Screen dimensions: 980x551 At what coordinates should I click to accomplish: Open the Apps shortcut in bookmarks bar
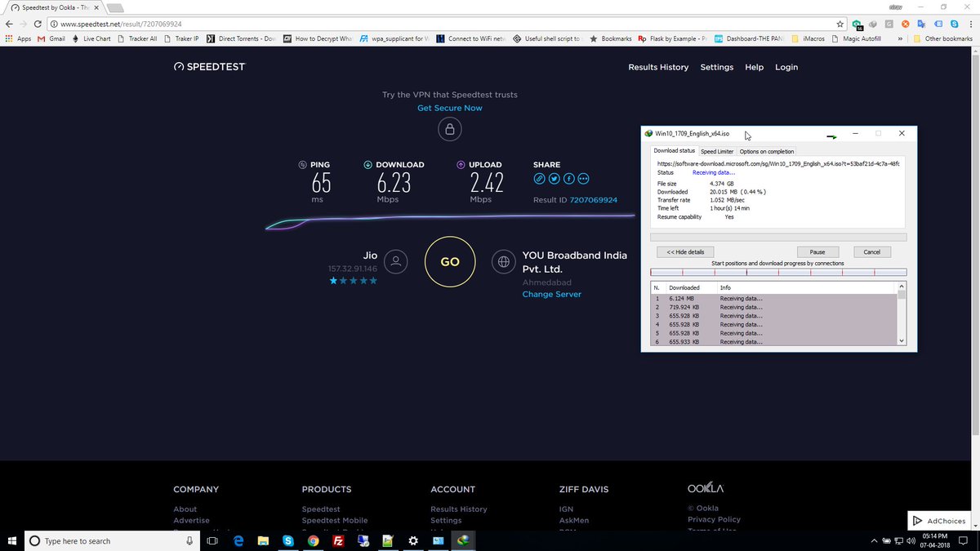(18, 38)
